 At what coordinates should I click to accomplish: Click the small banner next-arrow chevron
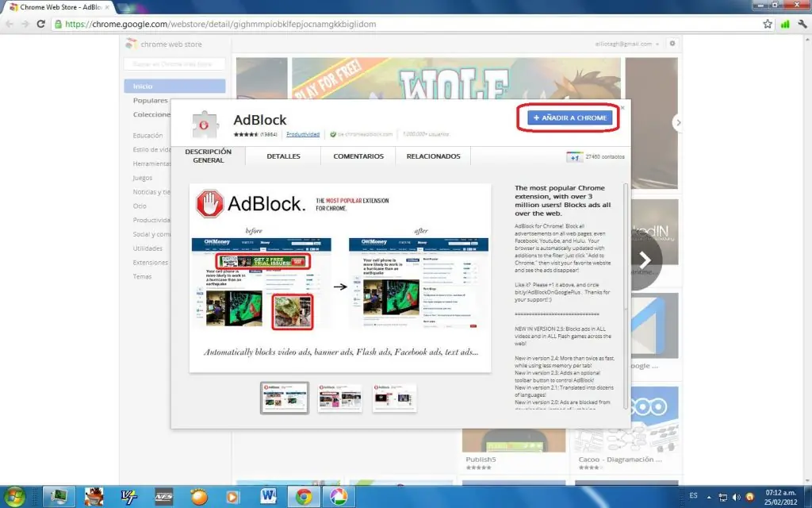point(677,123)
